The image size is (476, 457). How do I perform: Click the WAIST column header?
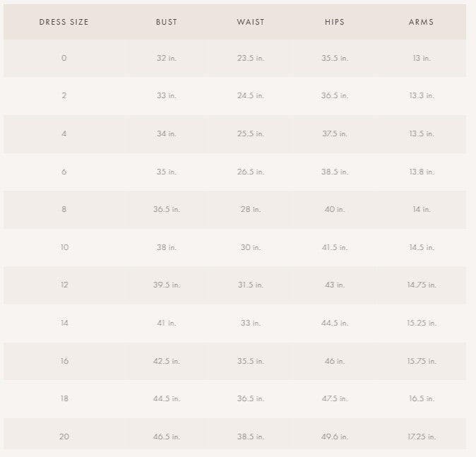point(251,22)
